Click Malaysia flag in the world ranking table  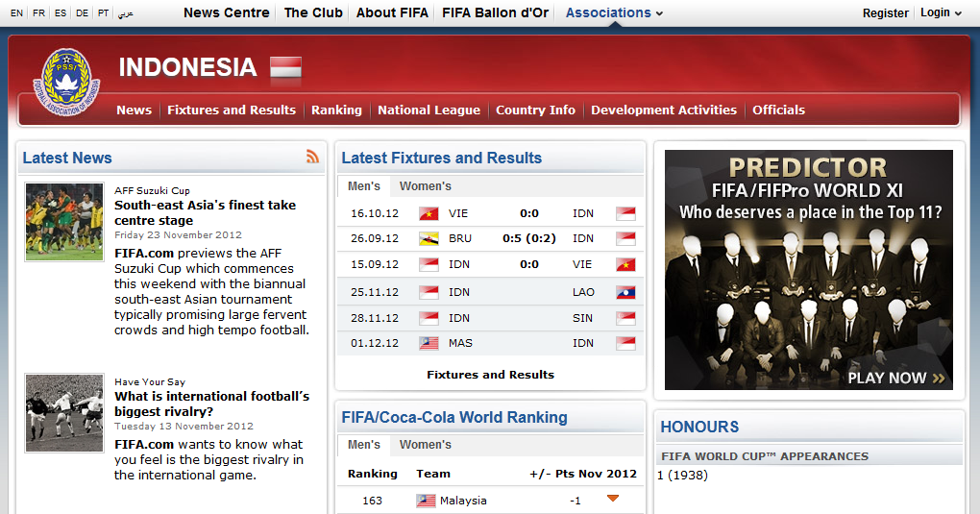pyautogui.click(x=426, y=501)
